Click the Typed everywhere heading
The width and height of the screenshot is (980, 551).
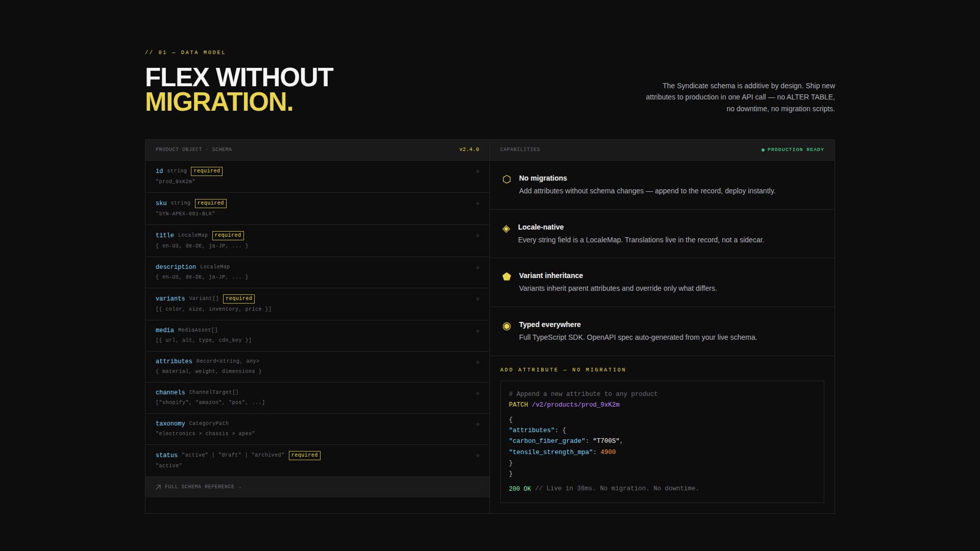coord(550,324)
